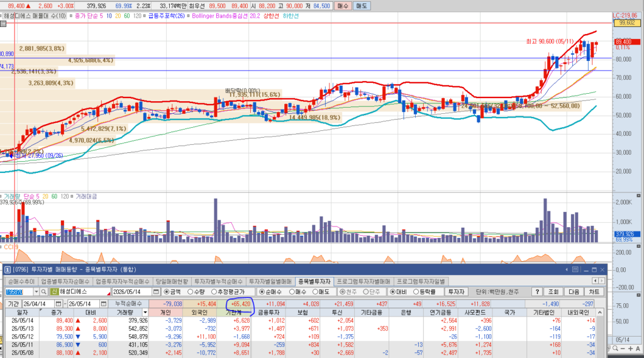The image size is (644, 358).
Task: Click the left tab scroll arrow
Action: coord(595,281)
